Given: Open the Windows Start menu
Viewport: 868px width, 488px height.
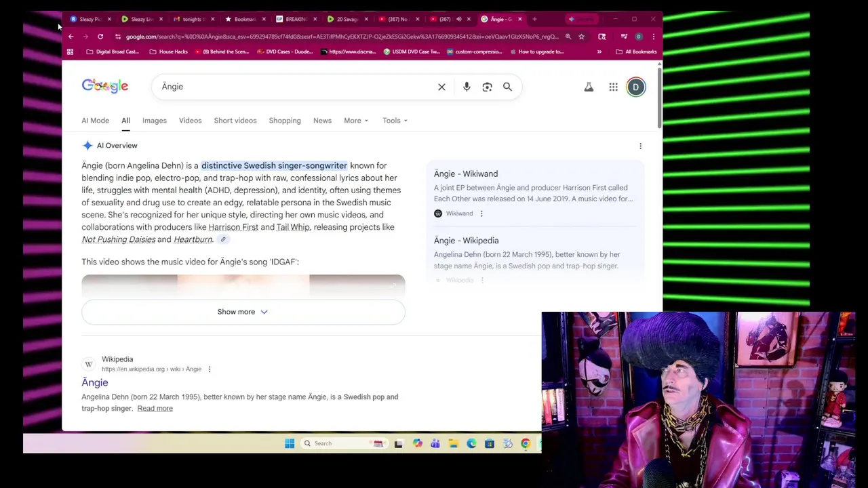Looking at the screenshot, I should coord(290,443).
